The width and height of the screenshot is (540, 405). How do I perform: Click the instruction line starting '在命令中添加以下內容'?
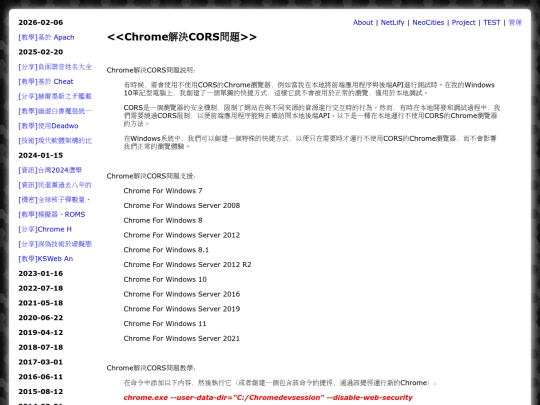[x=280, y=383]
